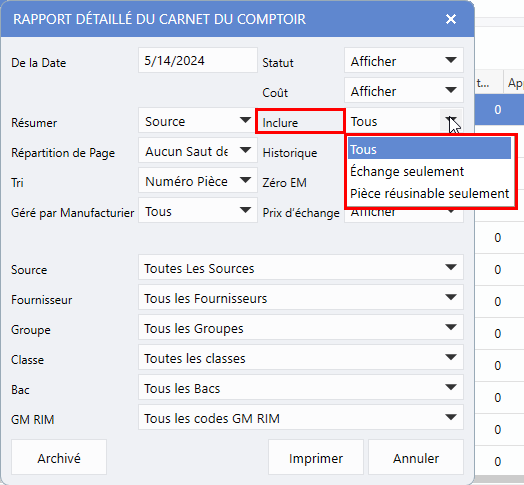Open the Tous les Fournisseurs dropdown
Screen dimensions: 524x485
pyautogui.click(x=301, y=297)
